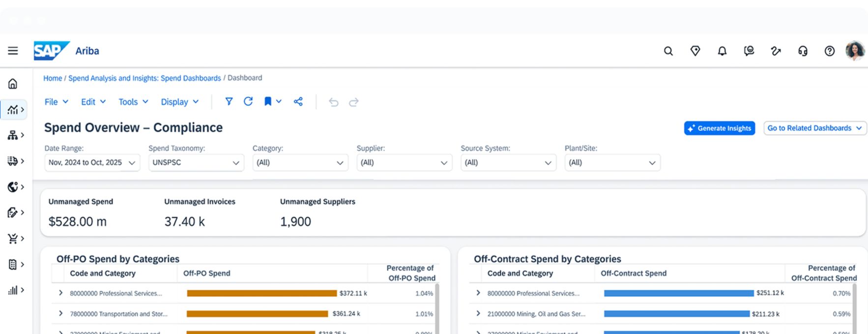Click the Unmanaged Spend $528.00 m value
Image resolution: width=868 pixels, height=334 pixels.
pos(78,222)
